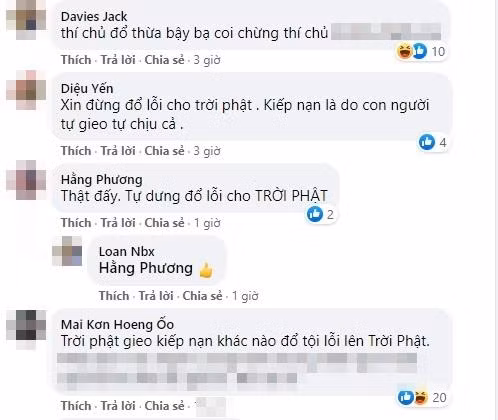Viewport: 498px width, 420px height.
Task: Open the haha reaction on Davies Jack's comment
Action: point(405,51)
